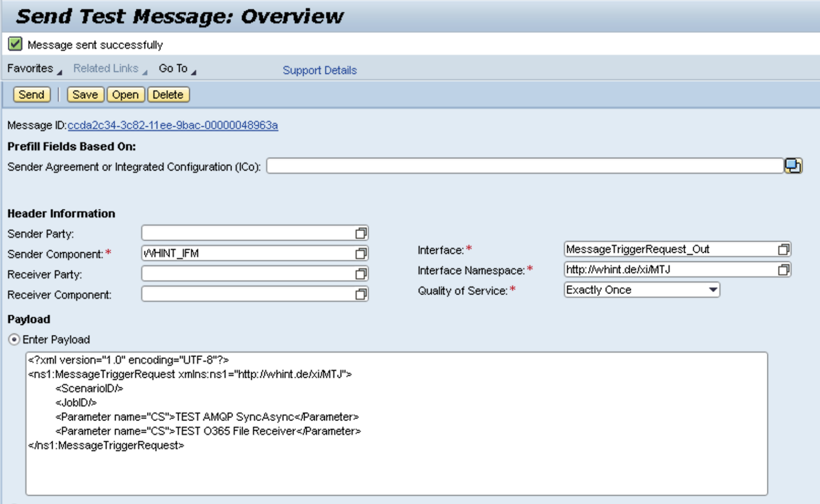This screenshot has height=504, width=820.
Task: Open value help for Interface field
Action: tap(784, 249)
